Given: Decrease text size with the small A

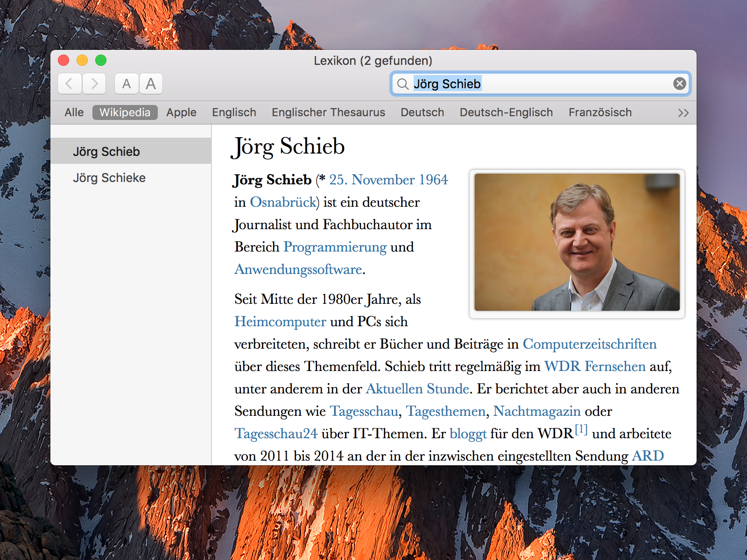Looking at the screenshot, I should click(127, 84).
